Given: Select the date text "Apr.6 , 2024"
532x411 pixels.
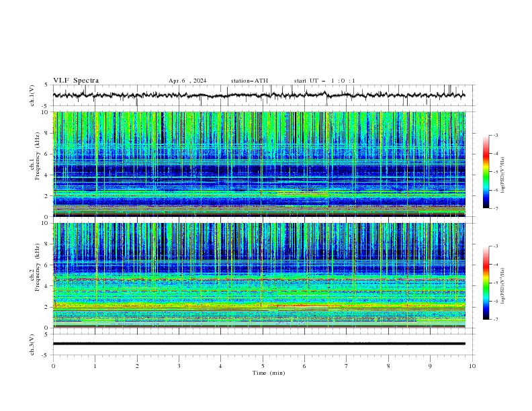Looking at the screenshot, I should click(187, 81).
